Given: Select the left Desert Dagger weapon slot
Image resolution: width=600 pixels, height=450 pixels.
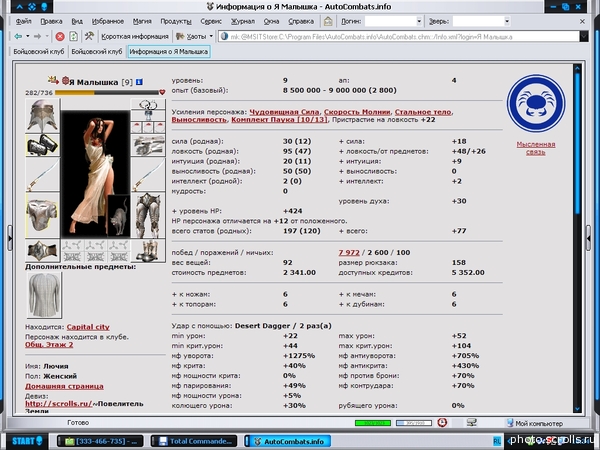Looking at the screenshot, I should coord(42,174).
